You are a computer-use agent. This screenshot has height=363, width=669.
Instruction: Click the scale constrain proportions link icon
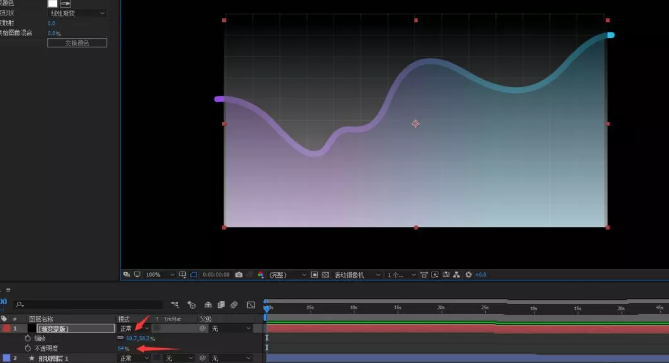point(120,338)
